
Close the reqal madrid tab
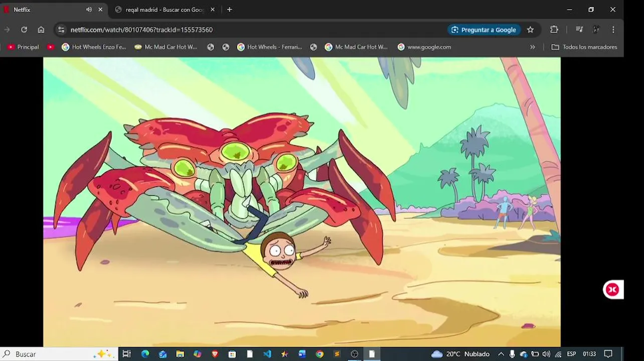[x=213, y=10]
